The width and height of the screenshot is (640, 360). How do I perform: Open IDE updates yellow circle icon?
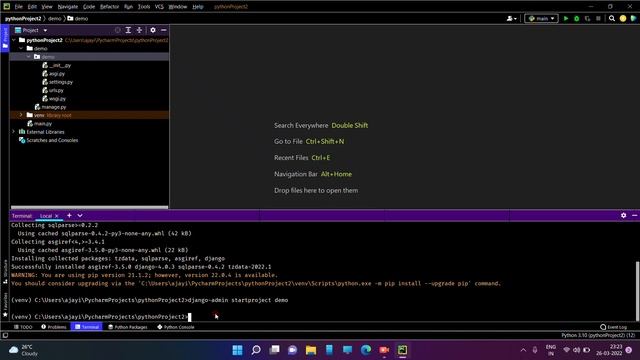623,18
